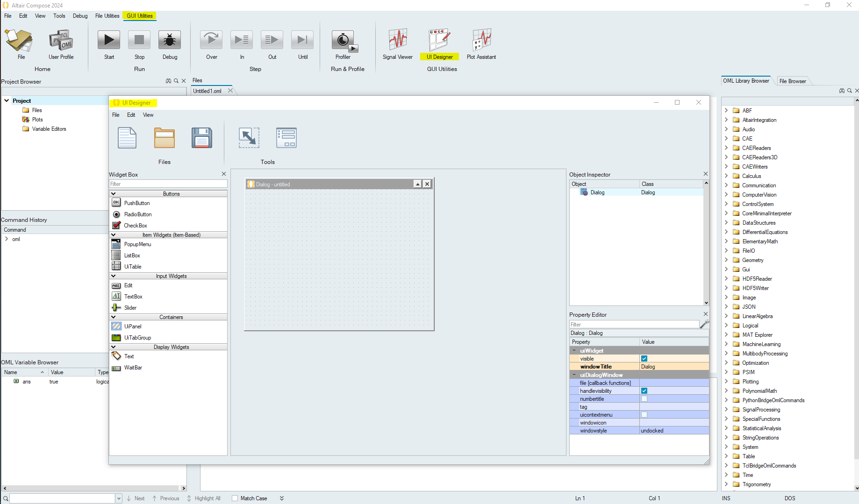This screenshot has height=504, width=859.
Task: Expand the CAE library folder
Action: click(x=726, y=138)
